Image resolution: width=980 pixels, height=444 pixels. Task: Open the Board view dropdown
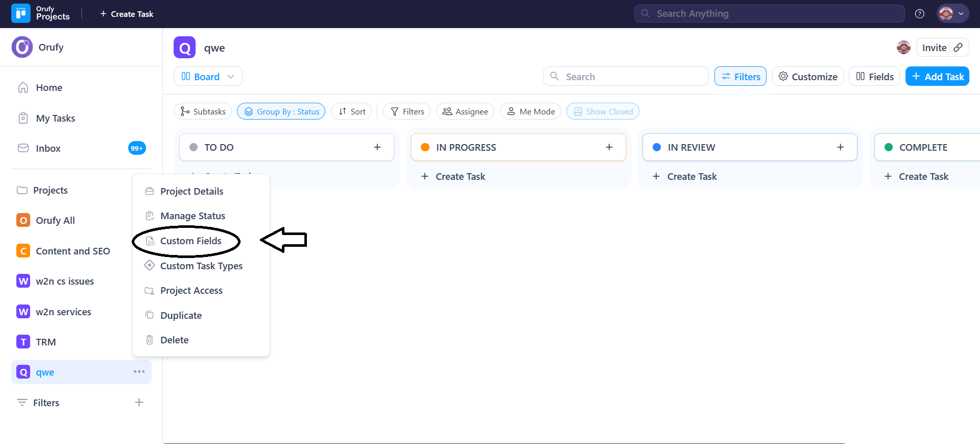pyautogui.click(x=208, y=77)
